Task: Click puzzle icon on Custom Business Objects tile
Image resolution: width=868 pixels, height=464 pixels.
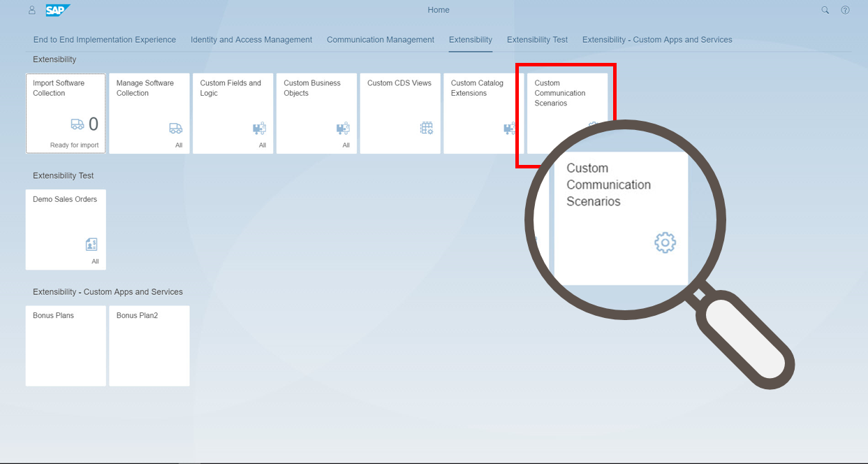Action: tap(343, 128)
